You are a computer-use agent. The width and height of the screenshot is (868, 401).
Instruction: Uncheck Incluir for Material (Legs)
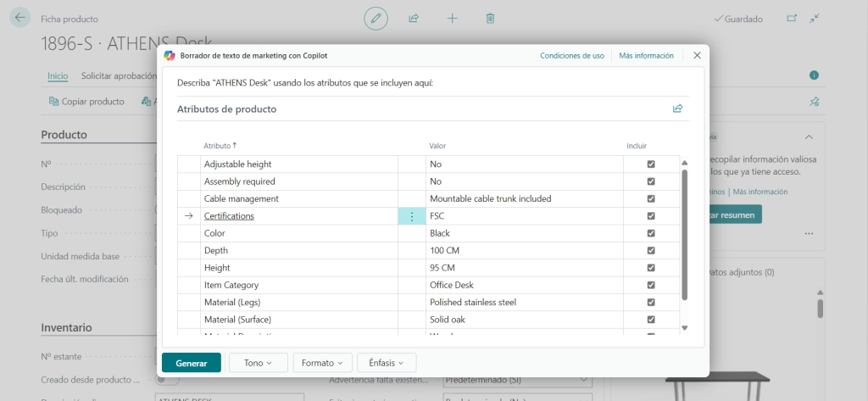point(651,303)
